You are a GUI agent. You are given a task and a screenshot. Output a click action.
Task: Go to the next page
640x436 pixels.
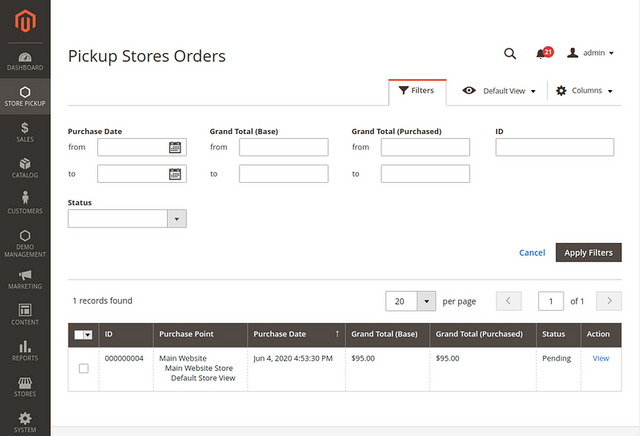coord(609,301)
